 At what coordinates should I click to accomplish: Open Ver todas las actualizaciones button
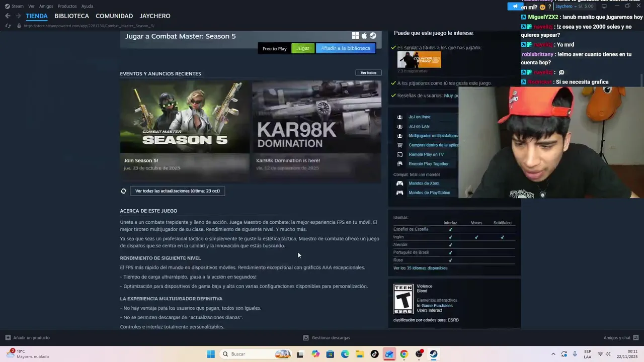point(178,191)
